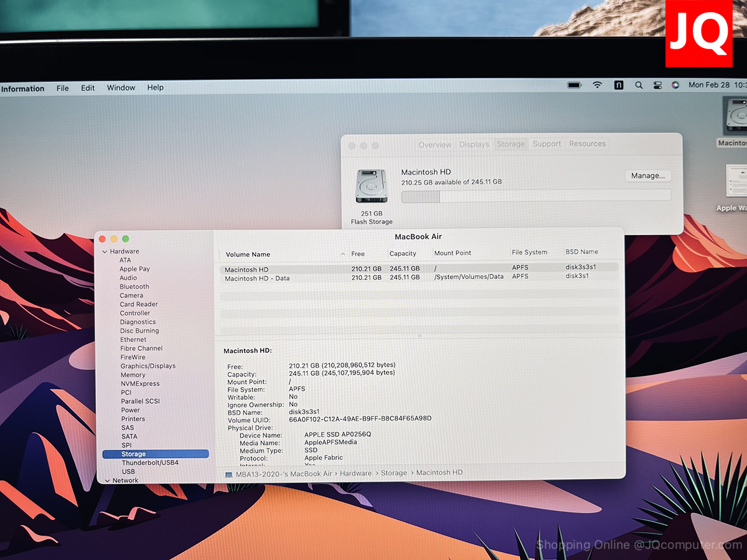Select Memory in the sidebar

tap(133, 375)
